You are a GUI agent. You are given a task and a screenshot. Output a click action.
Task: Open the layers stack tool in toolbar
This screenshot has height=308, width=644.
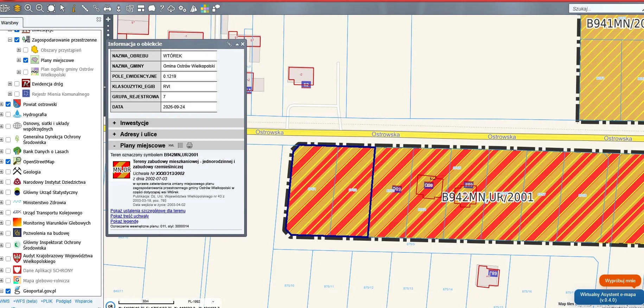17,8
